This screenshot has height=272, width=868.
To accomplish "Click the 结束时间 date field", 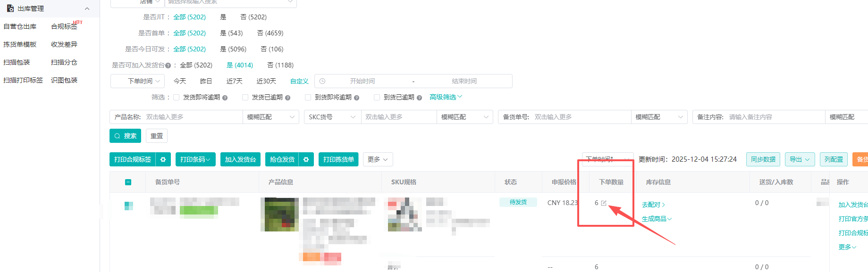I will coord(464,81).
